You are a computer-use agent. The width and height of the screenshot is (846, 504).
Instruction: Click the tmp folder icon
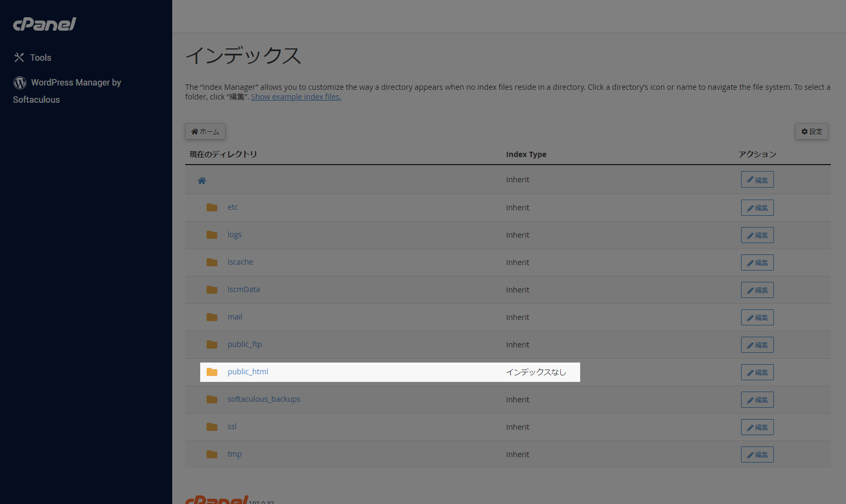[x=212, y=455]
